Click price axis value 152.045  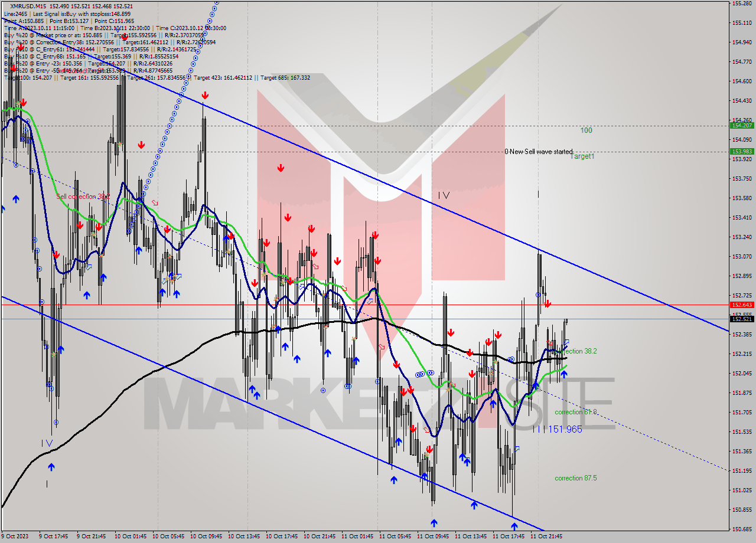pyautogui.click(x=742, y=373)
